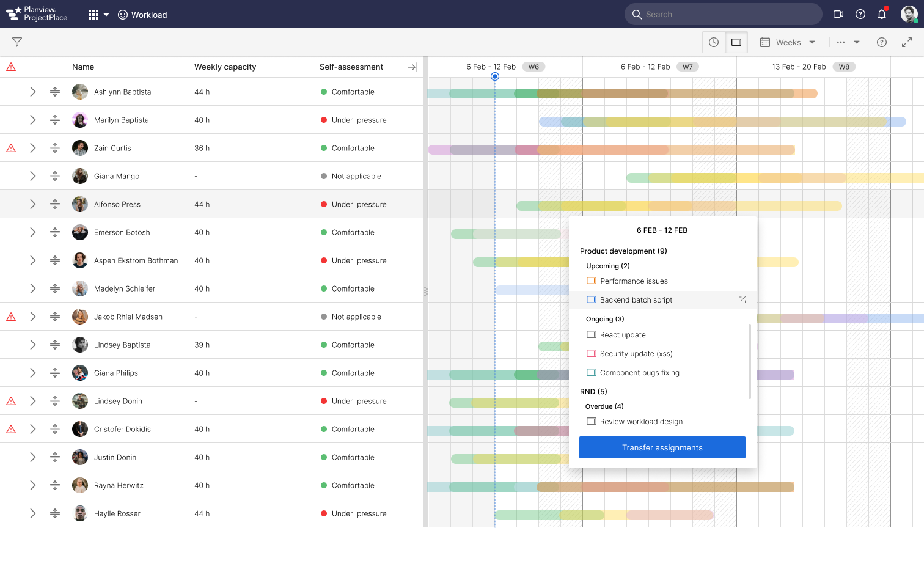924x569 pixels.
Task: Open the Weeks time scale dropdown
Action: click(x=788, y=42)
